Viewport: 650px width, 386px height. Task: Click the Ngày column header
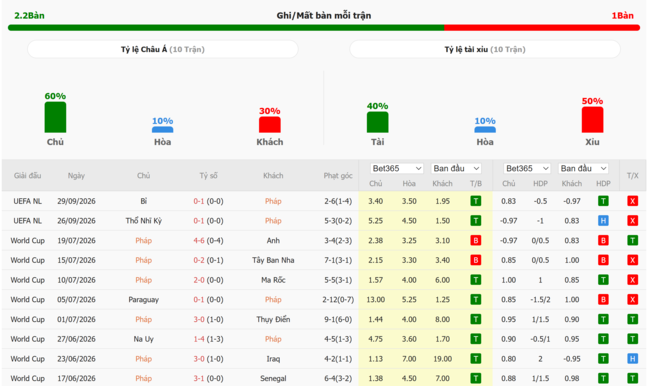coord(76,175)
